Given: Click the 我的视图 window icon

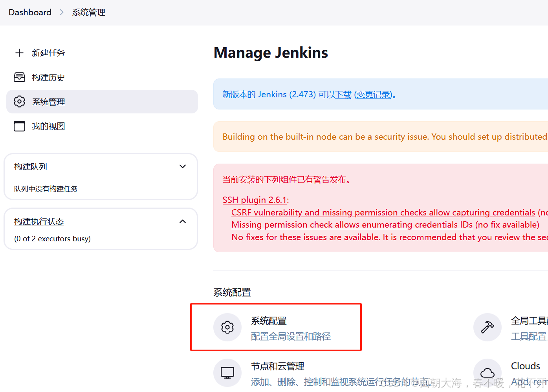Looking at the screenshot, I should [19, 126].
